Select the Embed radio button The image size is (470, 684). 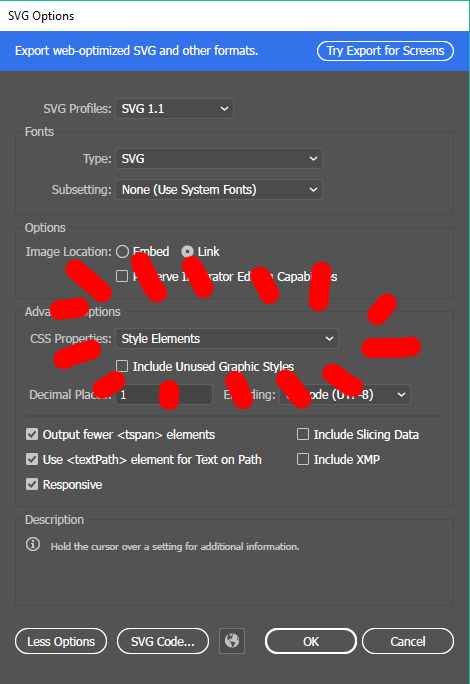pyautogui.click(x=122, y=251)
